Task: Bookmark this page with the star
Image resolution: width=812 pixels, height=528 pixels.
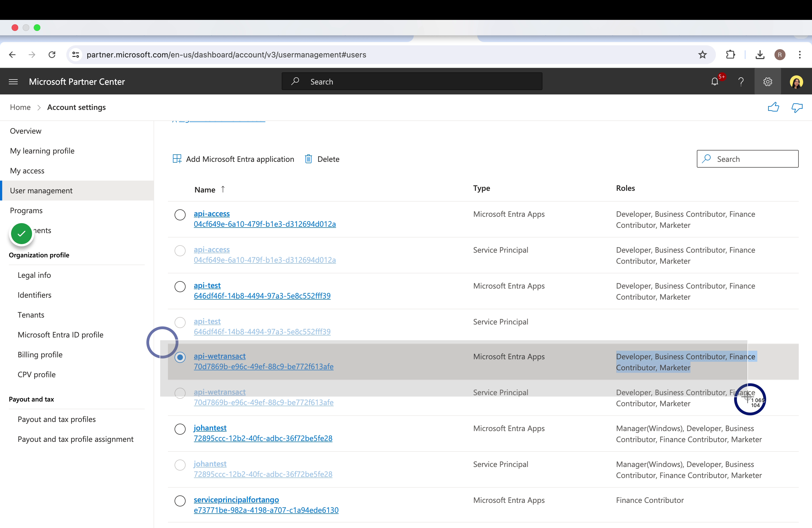Action: 702,55
